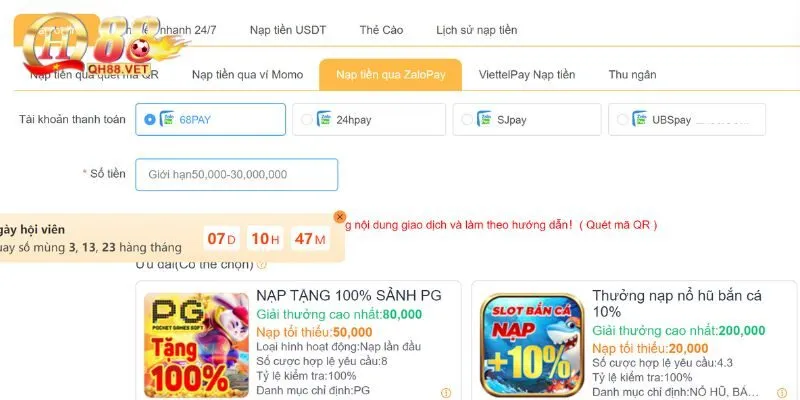Select the 68PAY radio button
The image size is (800, 400).
point(149,119)
